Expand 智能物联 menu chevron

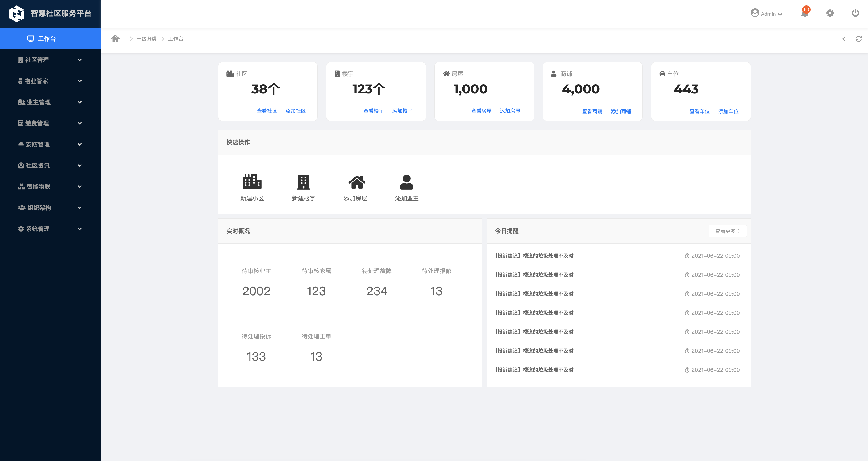(x=79, y=186)
